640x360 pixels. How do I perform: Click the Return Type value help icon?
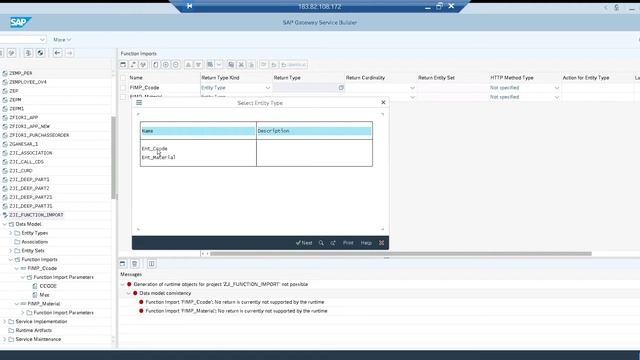341,88
